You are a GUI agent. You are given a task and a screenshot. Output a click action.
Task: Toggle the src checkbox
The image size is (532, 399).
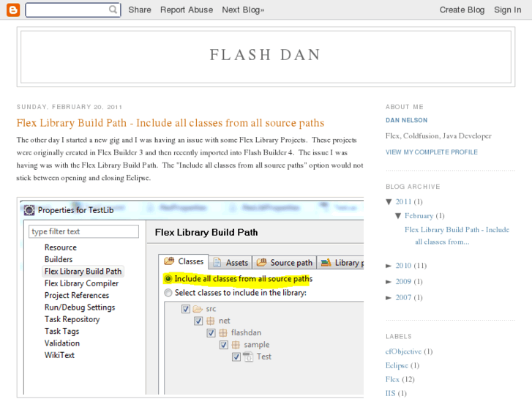[186, 309]
